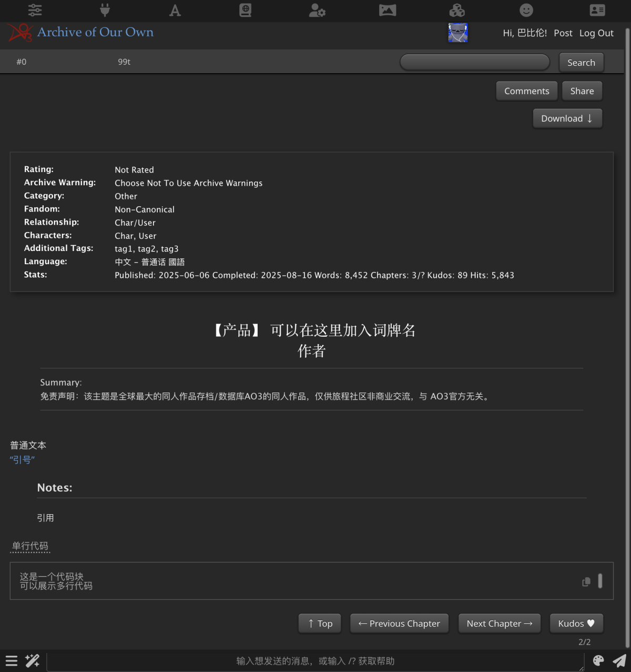Open World Info book icon
Viewport: 631px width, 672px height.
point(246,10)
